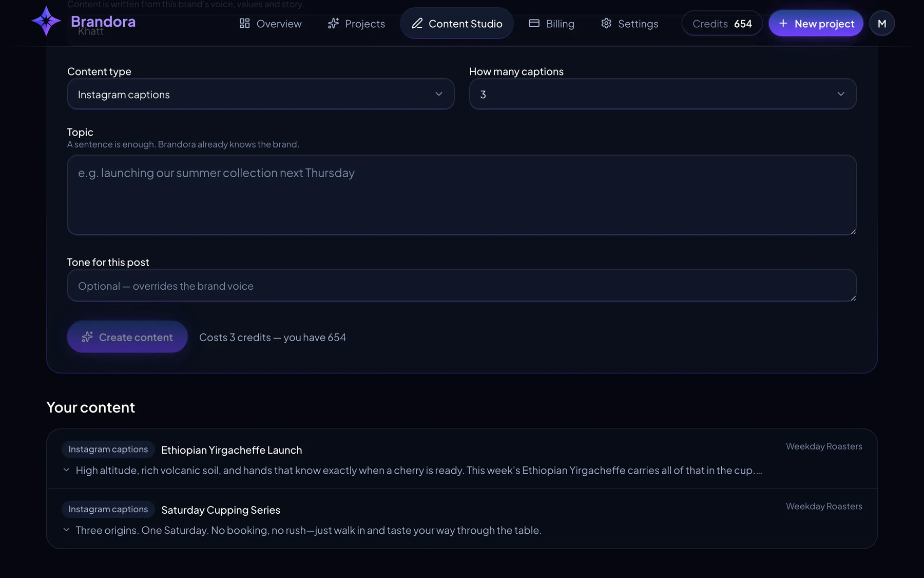Expand the Saturday Cupping Series caption

66,530
